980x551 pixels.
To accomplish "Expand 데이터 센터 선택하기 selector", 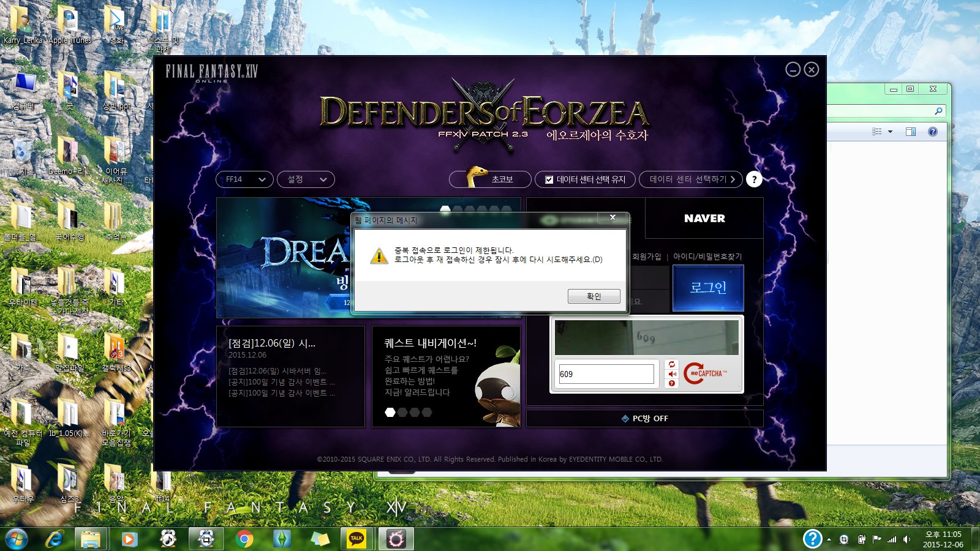I will tap(691, 179).
